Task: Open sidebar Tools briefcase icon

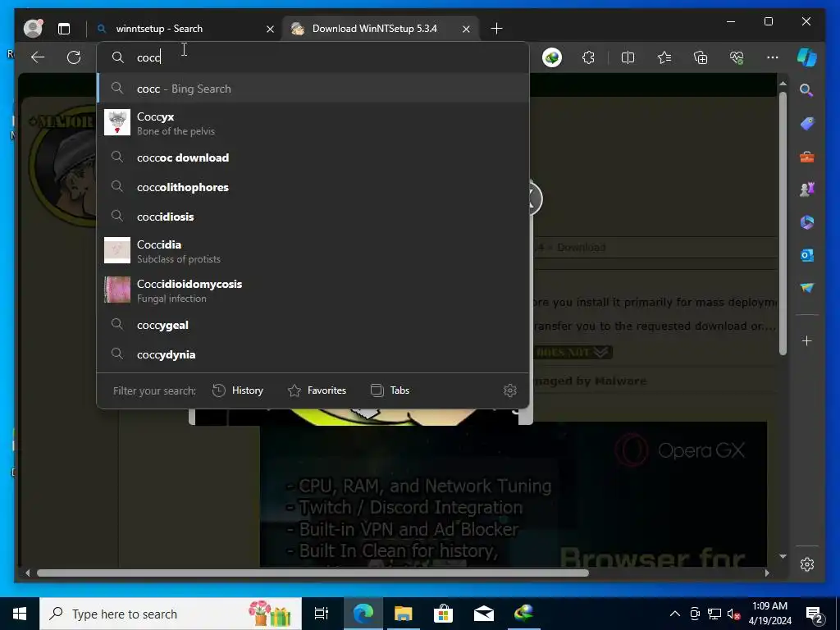Action: (807, 157)
